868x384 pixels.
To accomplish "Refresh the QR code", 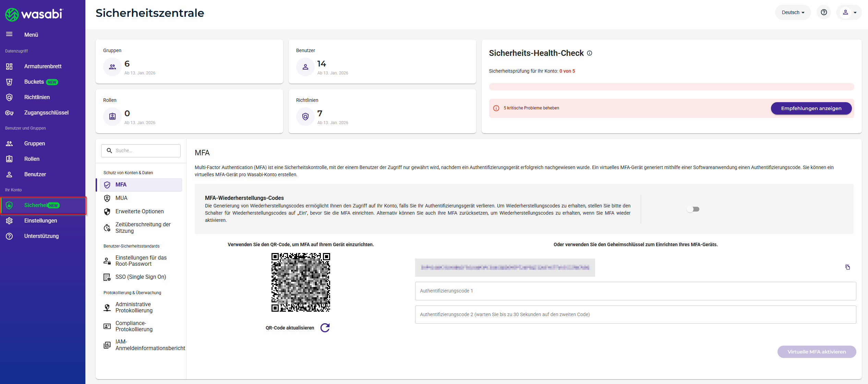I will click(x=325, y=328).
